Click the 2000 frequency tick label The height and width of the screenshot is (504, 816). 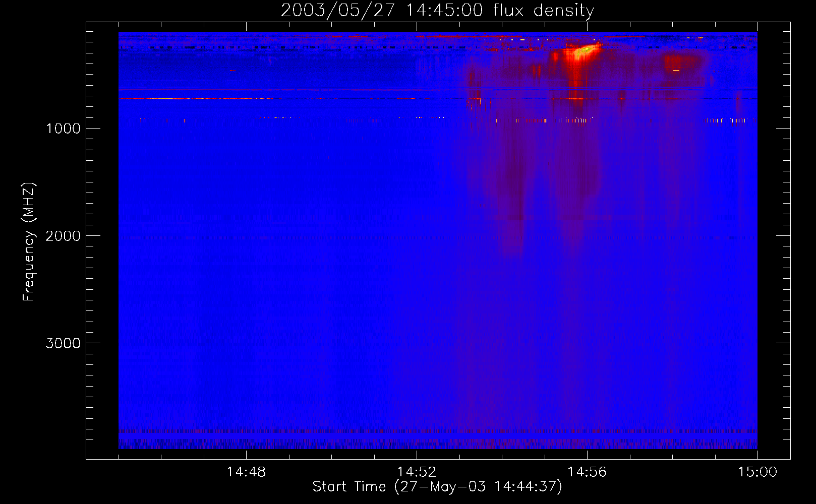coord(63,236)
